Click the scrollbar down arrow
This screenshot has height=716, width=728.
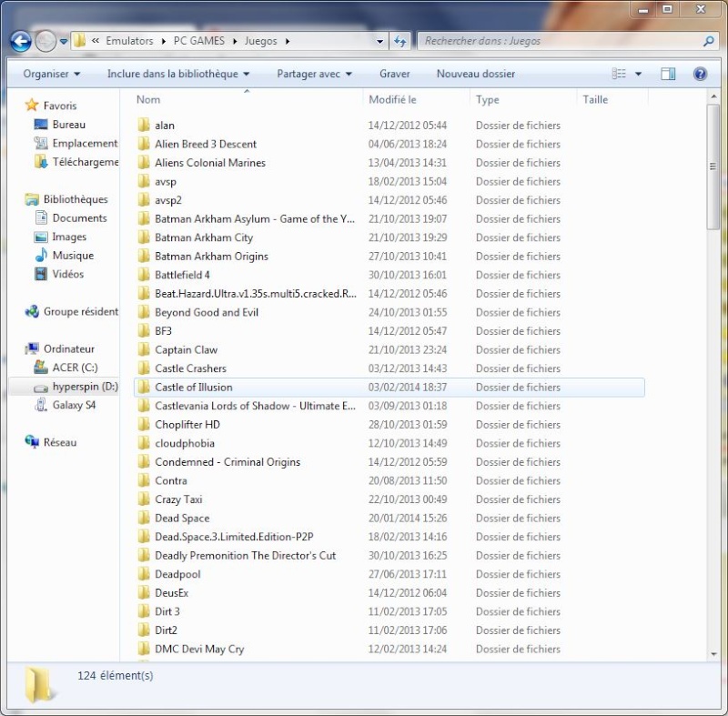coord(713,654)
